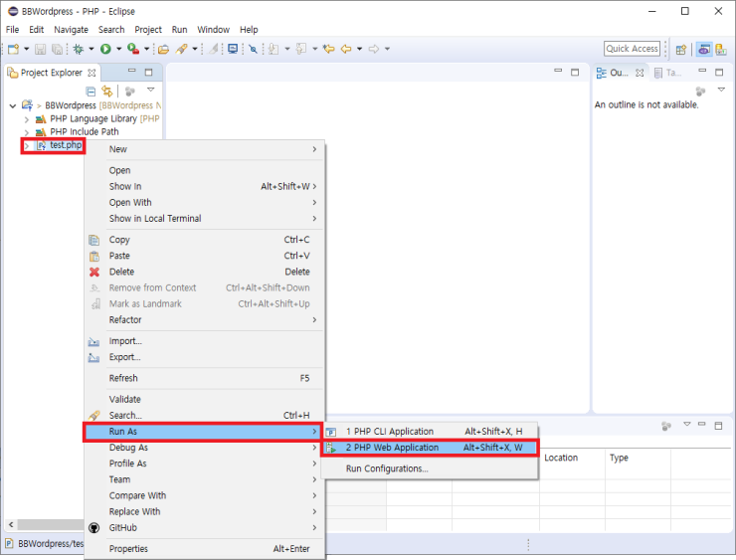This screenshot has width=736, height=560.
Task: Toggle Link with Editor in Project Explorer
Action: click(x=107, y=91)
